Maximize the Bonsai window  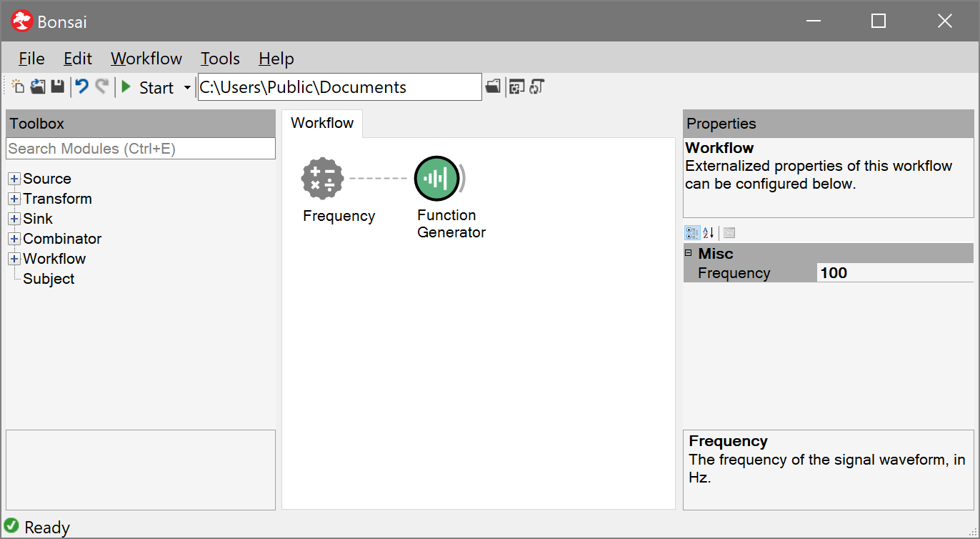(x=879, y=21)
